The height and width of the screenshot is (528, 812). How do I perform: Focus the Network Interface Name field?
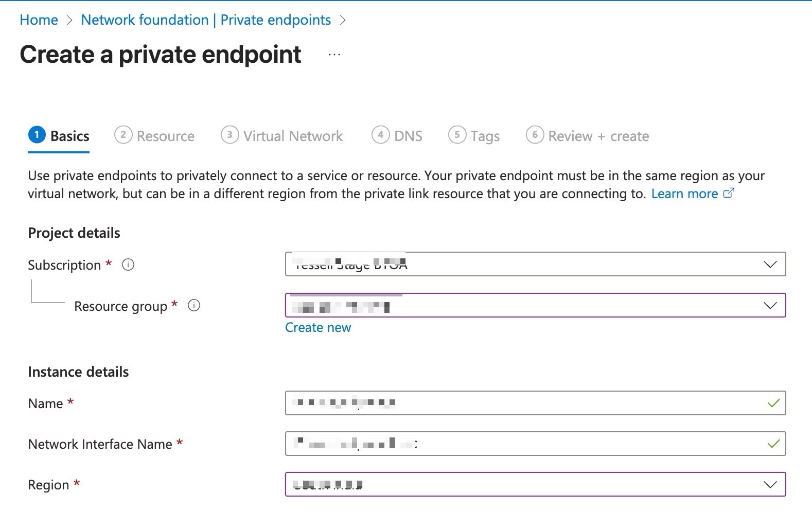[525, 444]
